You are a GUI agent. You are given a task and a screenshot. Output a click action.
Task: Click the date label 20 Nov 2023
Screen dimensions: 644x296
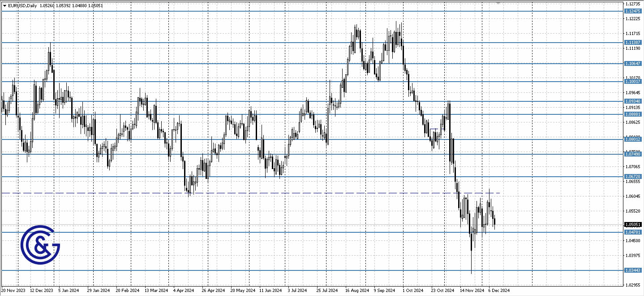pyautogui.click(x=14, y=290)
